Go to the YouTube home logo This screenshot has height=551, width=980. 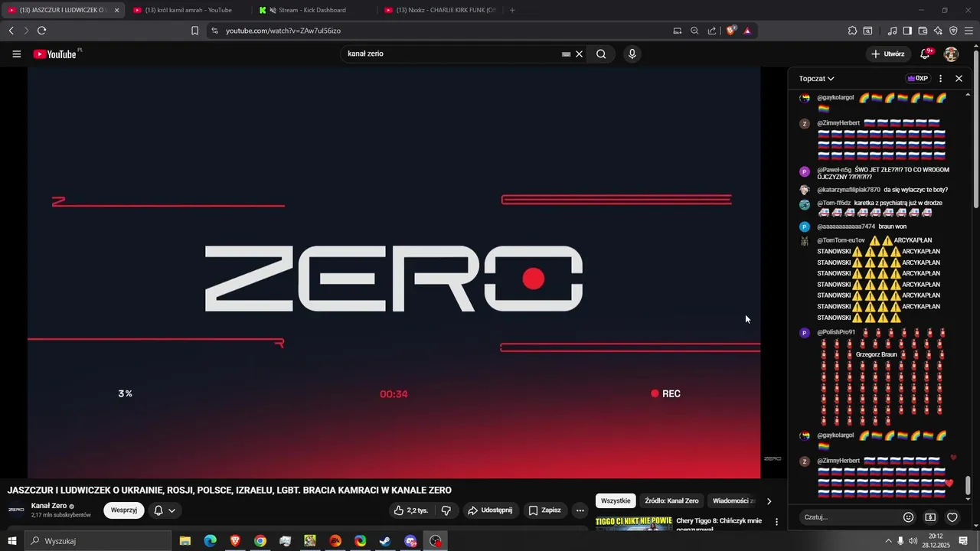click(x=55, y=54)
